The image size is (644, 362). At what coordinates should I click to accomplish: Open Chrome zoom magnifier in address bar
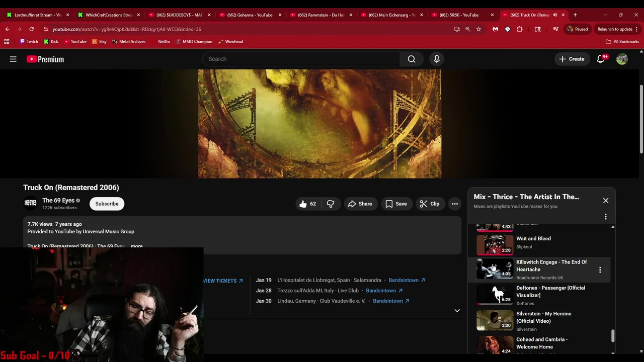coord(468,29)
